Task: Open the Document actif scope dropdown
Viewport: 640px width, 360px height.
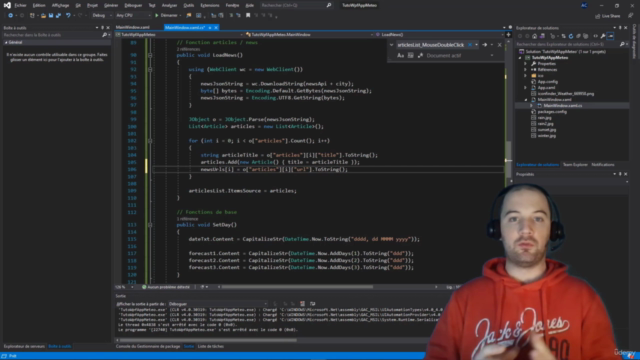Action: click(460, 56)
